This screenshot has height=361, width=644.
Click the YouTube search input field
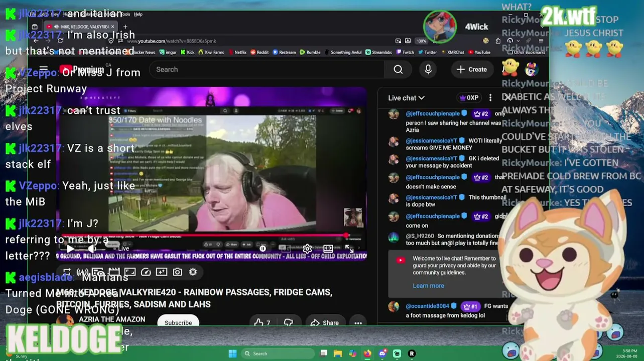(266, 70)
